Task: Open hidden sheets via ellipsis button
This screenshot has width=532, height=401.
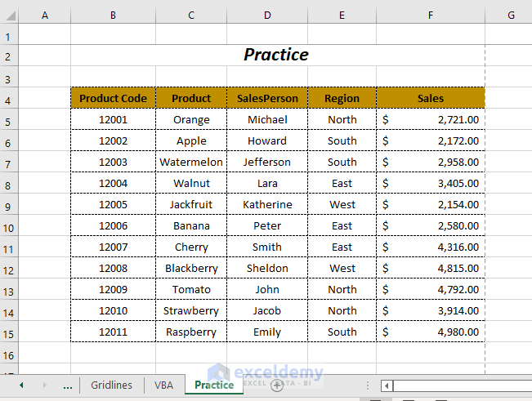Action: point(67,385)
